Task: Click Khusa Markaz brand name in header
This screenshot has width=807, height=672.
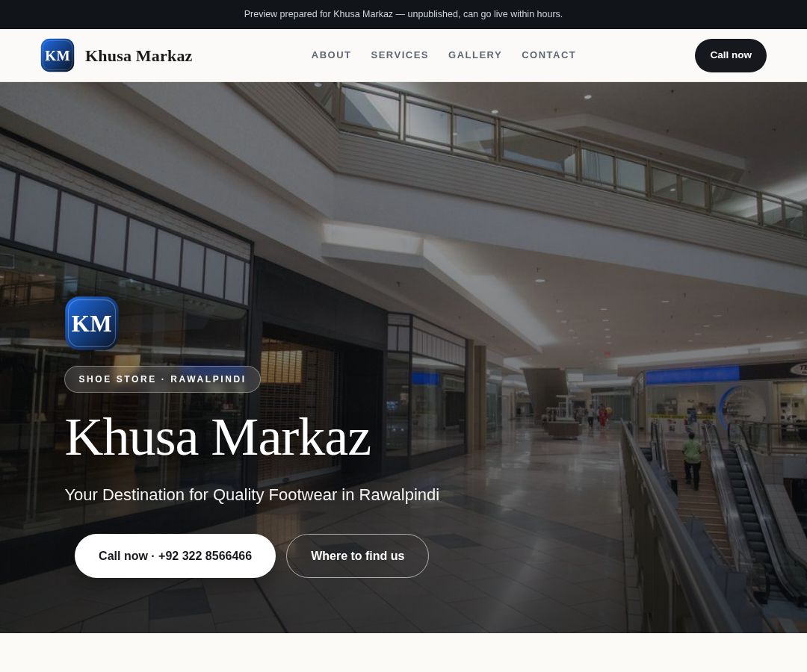Action: 138,55
